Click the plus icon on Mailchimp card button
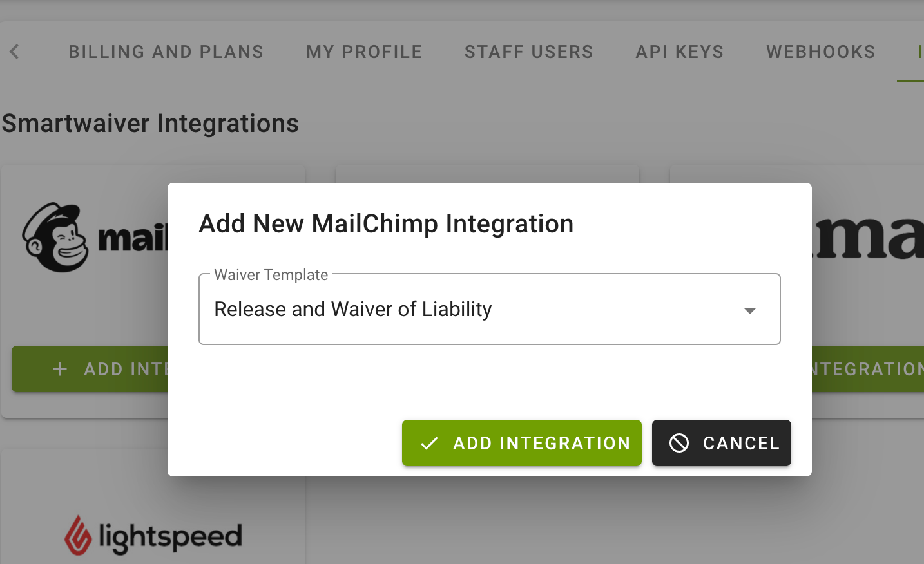The height and width of the screenshot is (564, 924). click(x=60, y=369)
